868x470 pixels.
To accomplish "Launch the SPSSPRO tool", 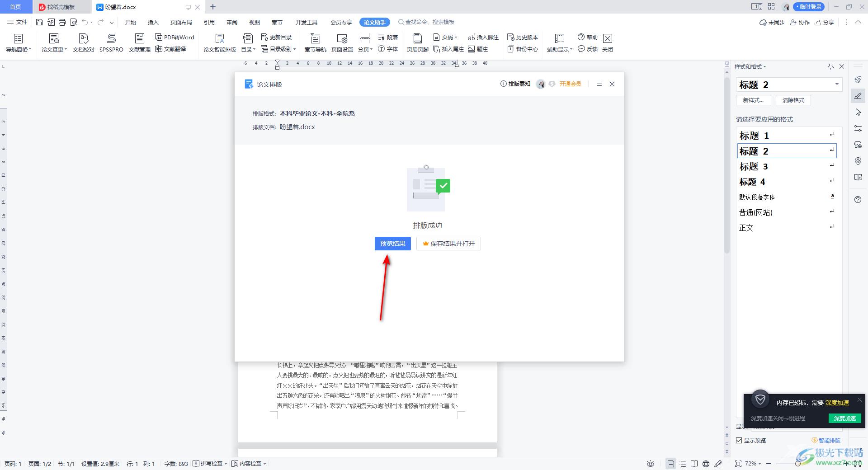I will pyautogui.click(x=111, y=43).
